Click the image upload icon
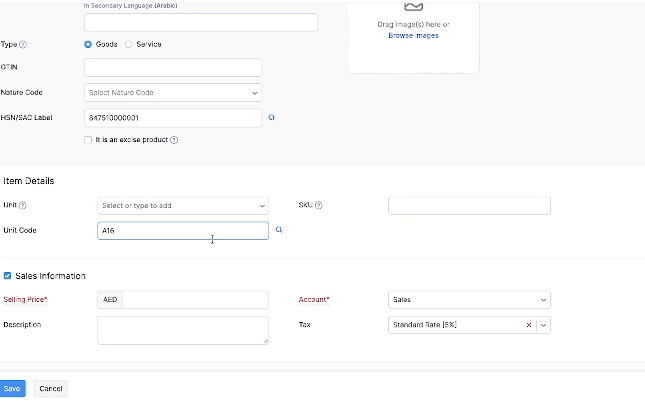This screenshot has width=645, height=405. [413, 7]
